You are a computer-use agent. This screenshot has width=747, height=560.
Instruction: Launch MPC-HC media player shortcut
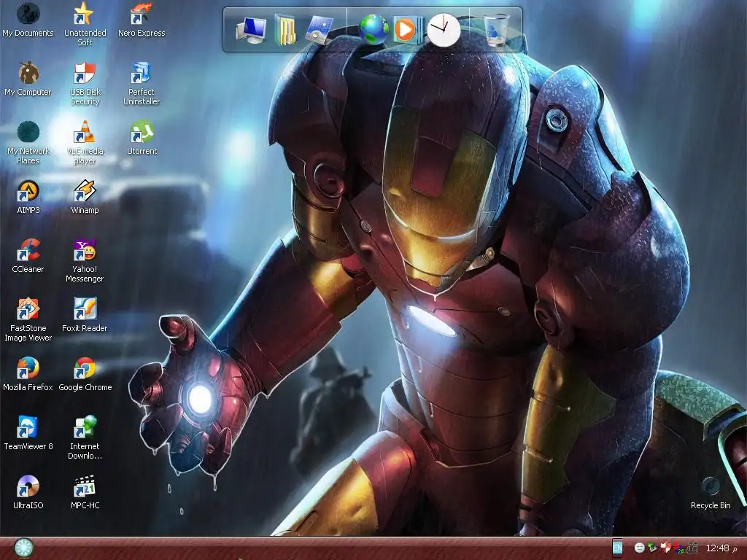[x=85, y=493]
